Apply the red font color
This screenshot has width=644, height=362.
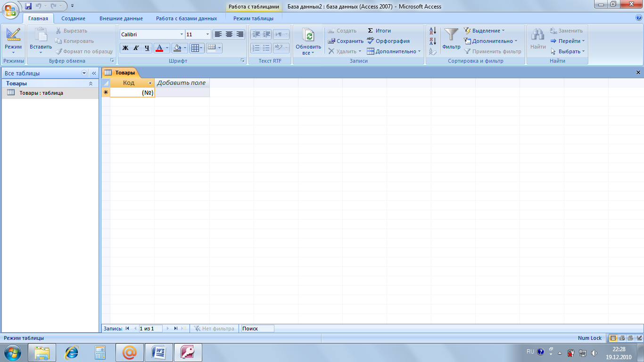coord(159,48)
